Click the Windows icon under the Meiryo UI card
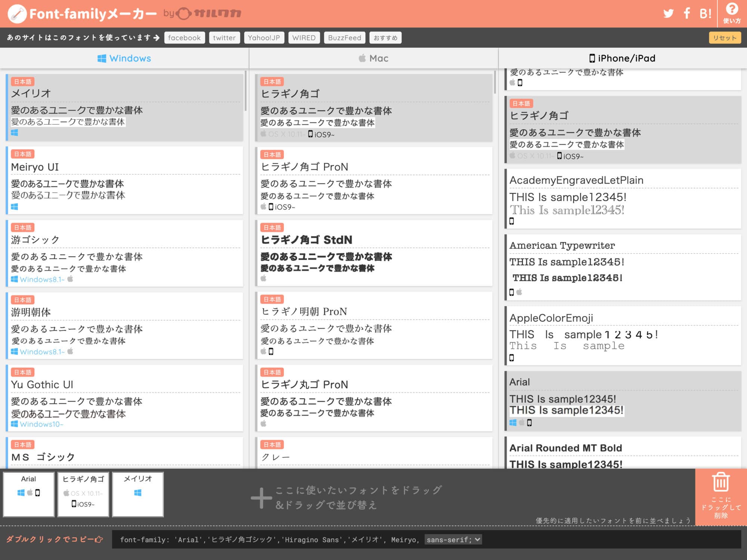This screenshot has height=560, width=747. coord(15,206)
